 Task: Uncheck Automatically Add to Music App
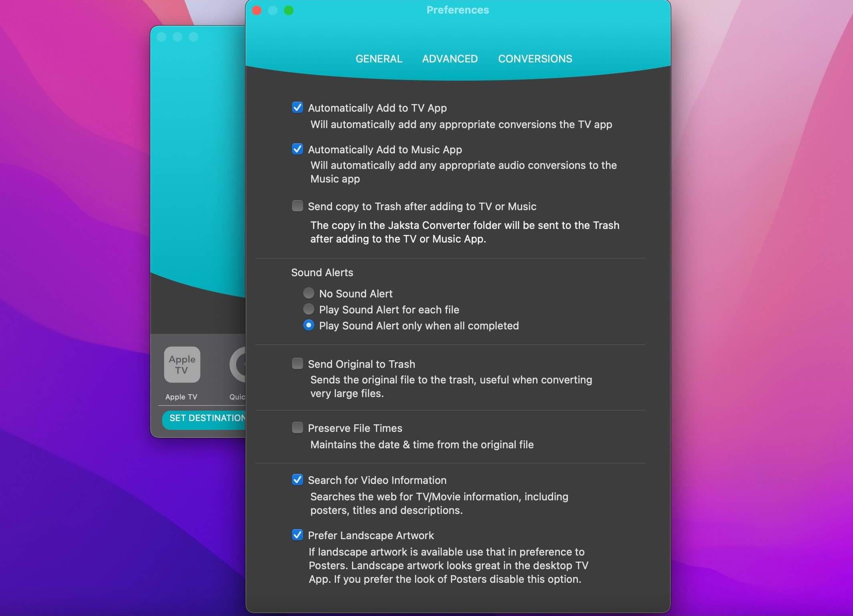click(x=297, y=149)
